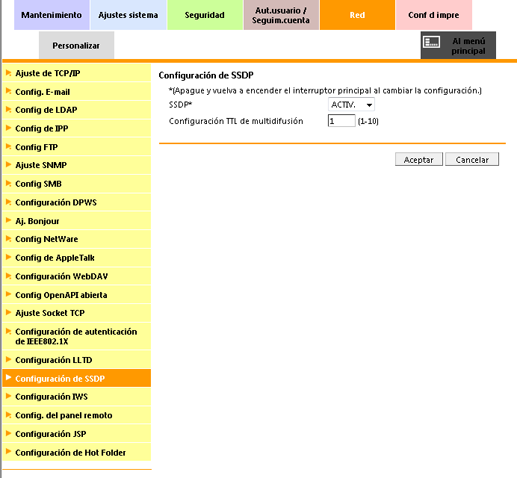
Task: Open Config SMB settings
Action: click(x=77, y=184)
